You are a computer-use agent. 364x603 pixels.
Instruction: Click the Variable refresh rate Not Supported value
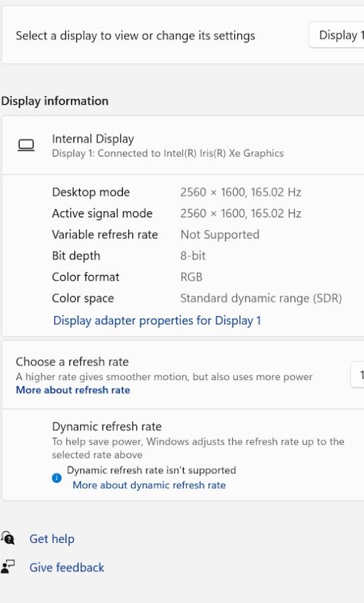pos(219,234)
